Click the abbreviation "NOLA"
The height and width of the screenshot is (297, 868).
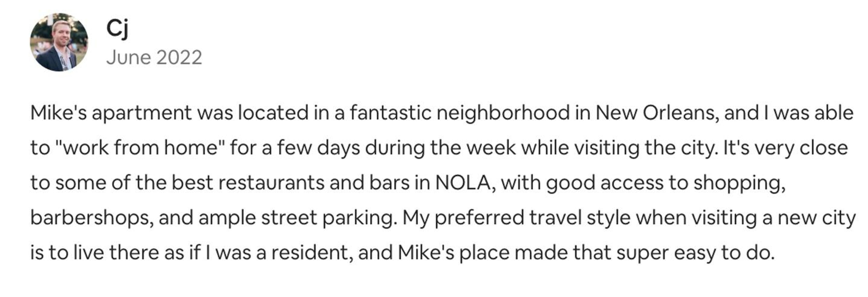[x=462, y=183]
